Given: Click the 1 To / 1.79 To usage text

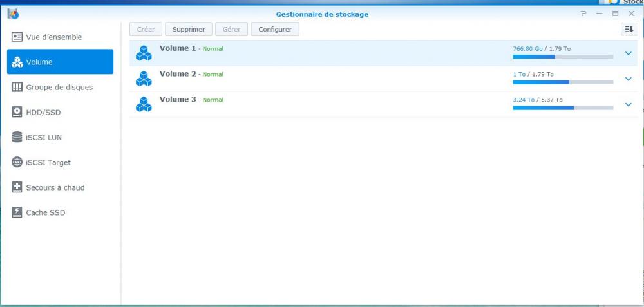Looking at the screenshot, I should [533, 74].
